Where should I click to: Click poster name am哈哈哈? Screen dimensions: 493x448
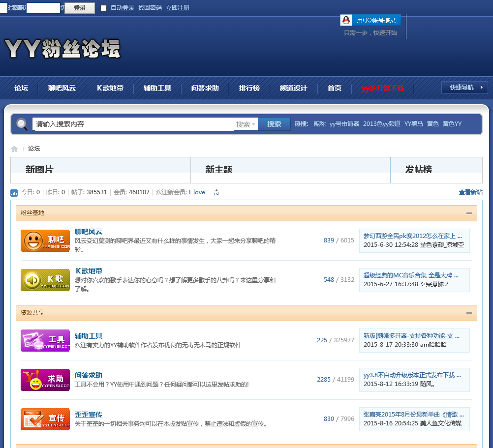pyautogui.click(x=433, y=345)
